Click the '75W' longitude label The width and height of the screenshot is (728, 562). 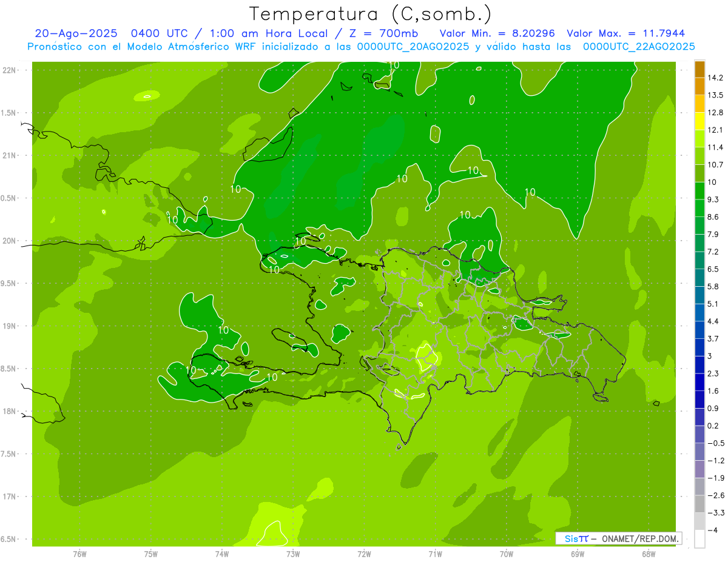pos(151,554)
